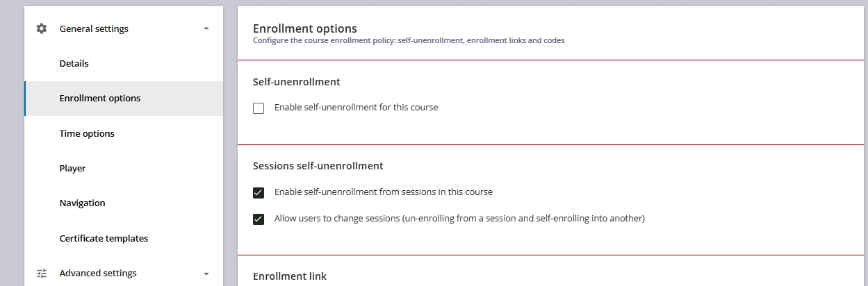Image resolution: width=868 pixels, height=286 pixels.
Task: Click the 'Allow users to change sessions' label text
Action: [459, 219]
